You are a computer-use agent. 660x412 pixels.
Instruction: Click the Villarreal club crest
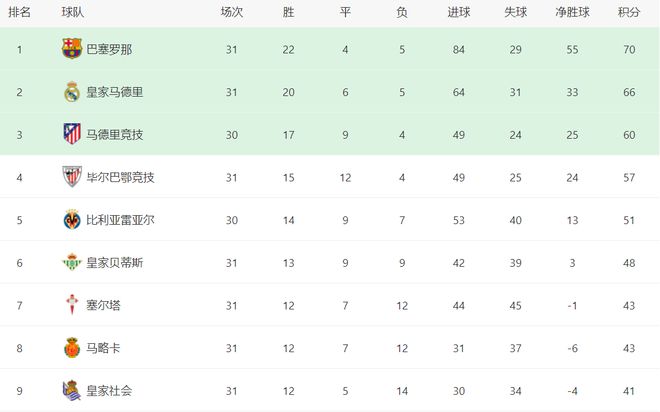click(71, 220)
